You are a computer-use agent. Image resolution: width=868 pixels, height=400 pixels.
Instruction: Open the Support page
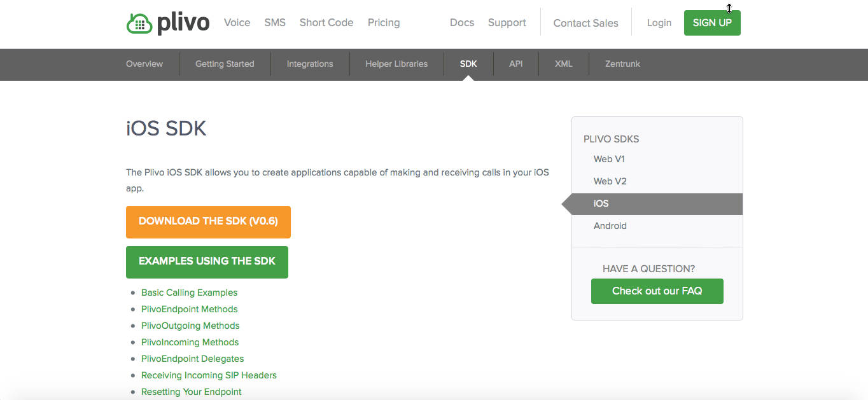tap(507, 22)
